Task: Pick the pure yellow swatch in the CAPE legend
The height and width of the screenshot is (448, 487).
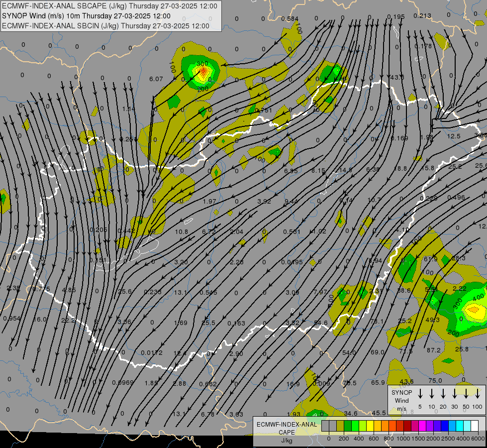Action: point(370,426)
